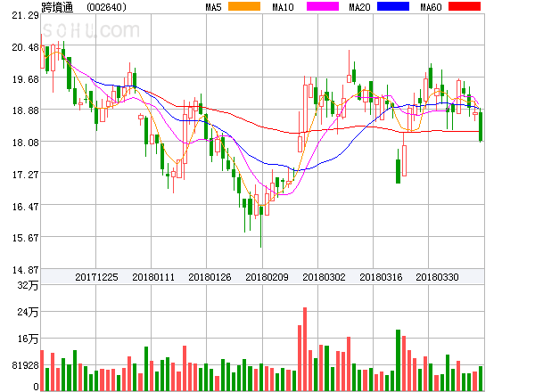
Task: Select the MA5 legend label
Action: 213,7
